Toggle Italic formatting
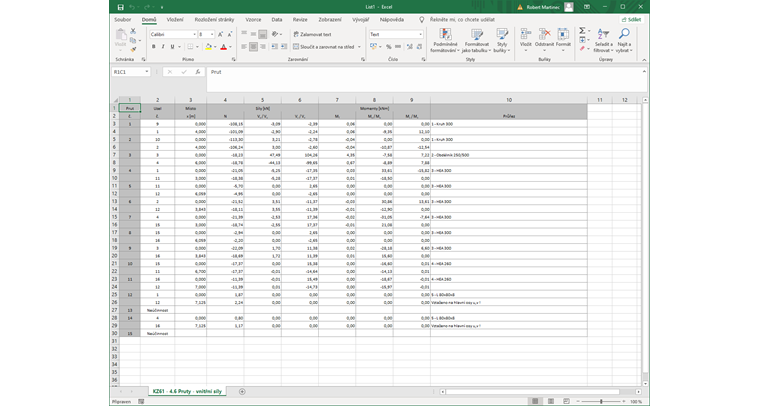The width and height of the screenshot is (760, 406). point(163,47)
